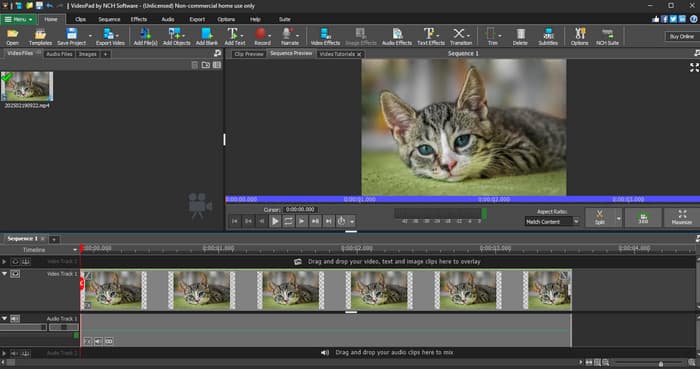The image size is (700, 369).
Task: Open the Options tools icon
Action: pyautogui.click(x=579, y=36)
